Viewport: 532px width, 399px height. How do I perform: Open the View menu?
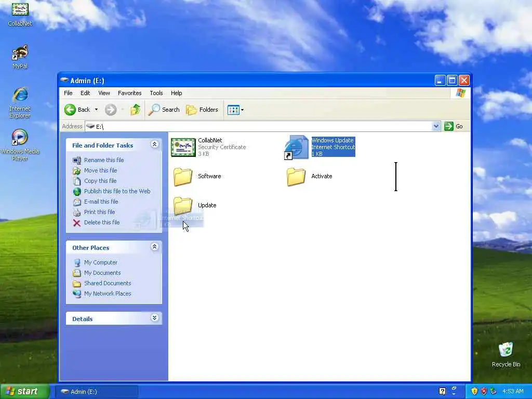point(104,93)
